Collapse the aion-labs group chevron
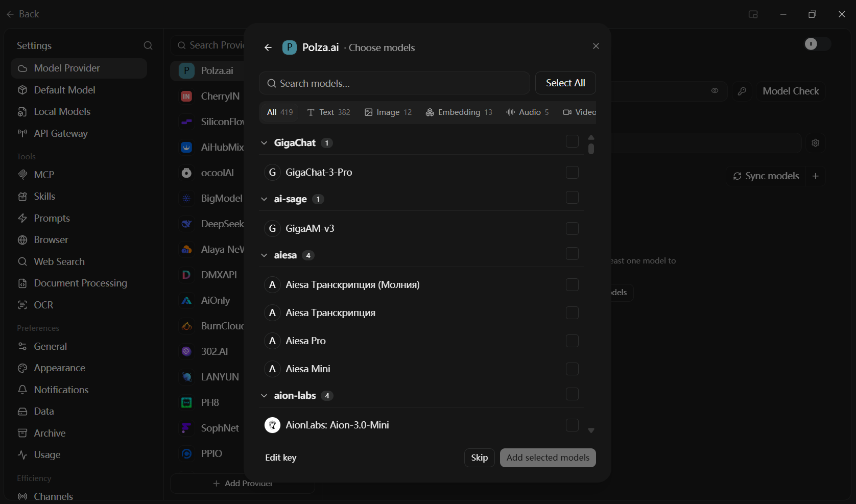The height and width of the screenshot is (504, 856). [264, 396]
